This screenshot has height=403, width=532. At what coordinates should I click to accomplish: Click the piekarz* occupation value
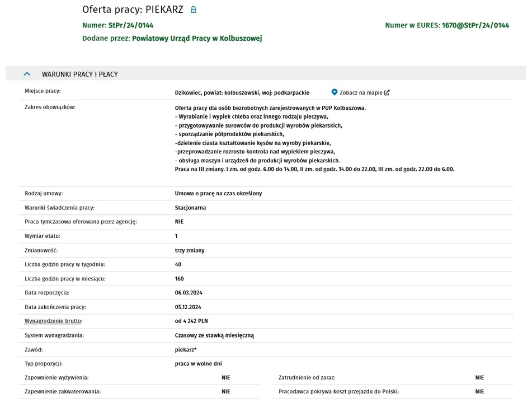point(186,349)
